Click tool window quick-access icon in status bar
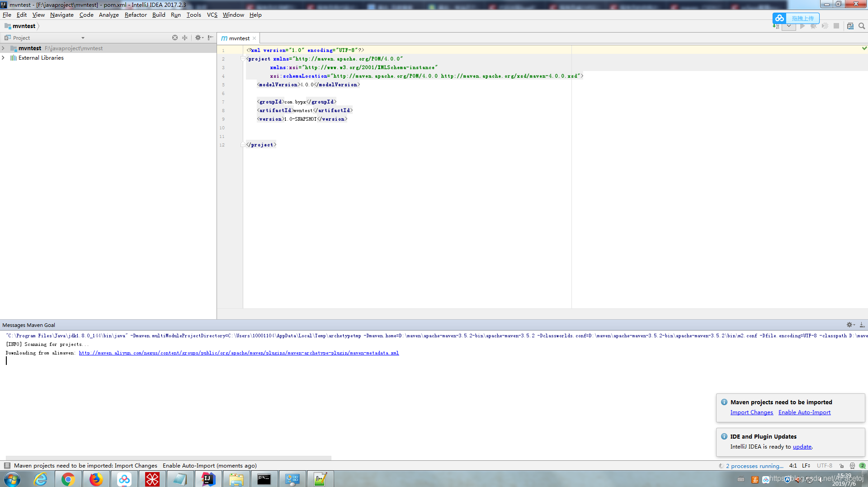Image resolution: width=868 pixels, height=487 pixels. (7, 465)
